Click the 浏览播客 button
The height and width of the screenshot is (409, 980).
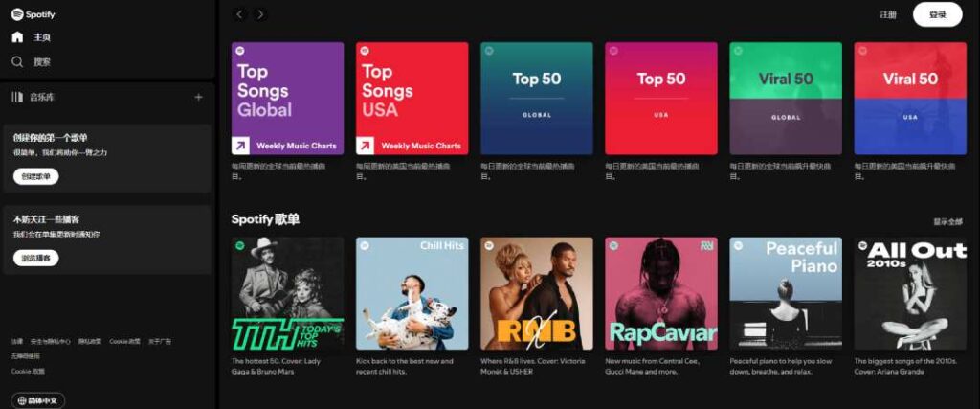click(x=35, y=258)
